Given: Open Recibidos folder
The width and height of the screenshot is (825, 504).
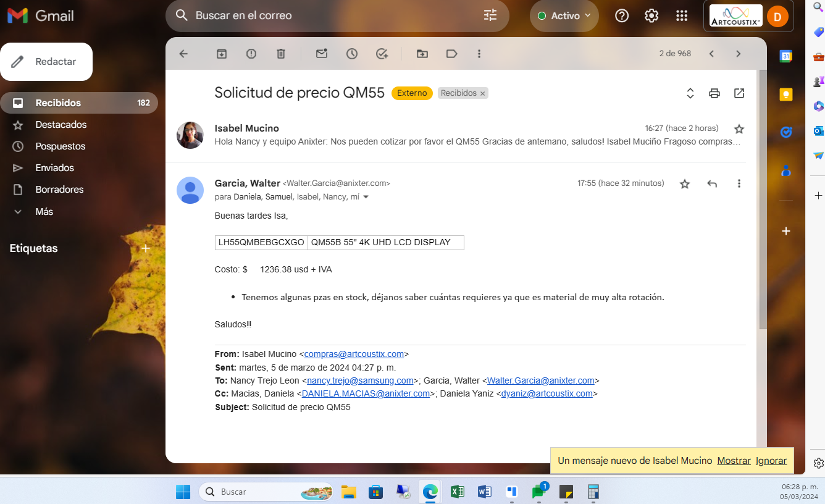Looking at the screenshot, I should pos(79,103).
